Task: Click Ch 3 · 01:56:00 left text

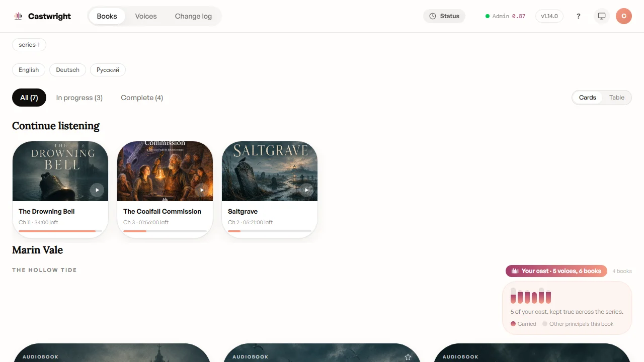Action: coord(146,222)
